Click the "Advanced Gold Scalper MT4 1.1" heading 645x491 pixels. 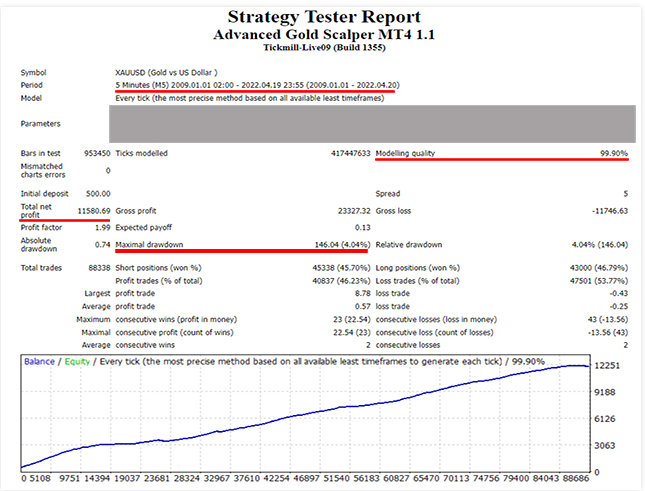click(324, 35)
